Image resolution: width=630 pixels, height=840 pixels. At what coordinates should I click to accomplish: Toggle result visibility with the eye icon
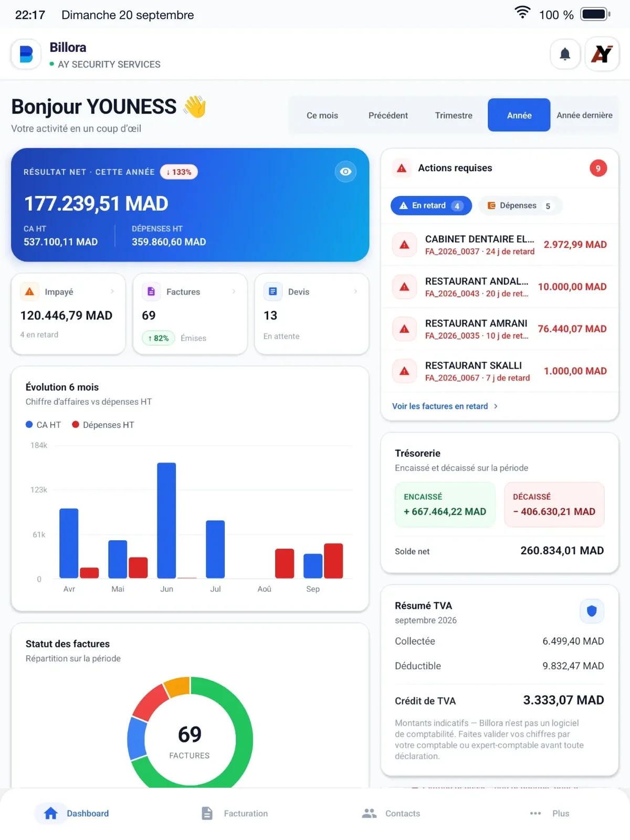point(345,172)
